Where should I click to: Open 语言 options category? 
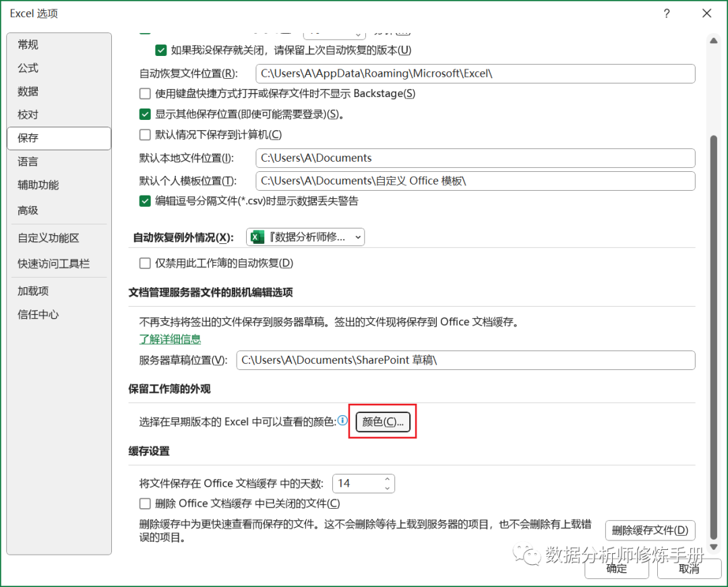pos(59,162)
